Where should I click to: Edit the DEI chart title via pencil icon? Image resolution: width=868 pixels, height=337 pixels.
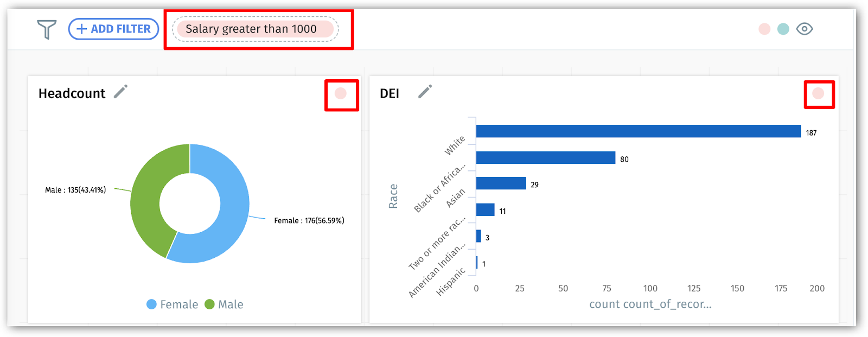(x=425, y=91)
